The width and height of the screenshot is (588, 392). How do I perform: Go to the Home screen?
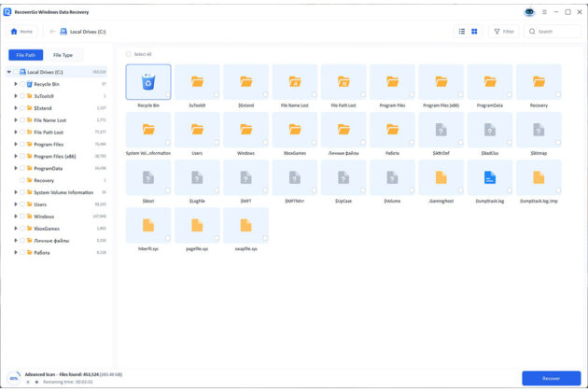point(21,32)
